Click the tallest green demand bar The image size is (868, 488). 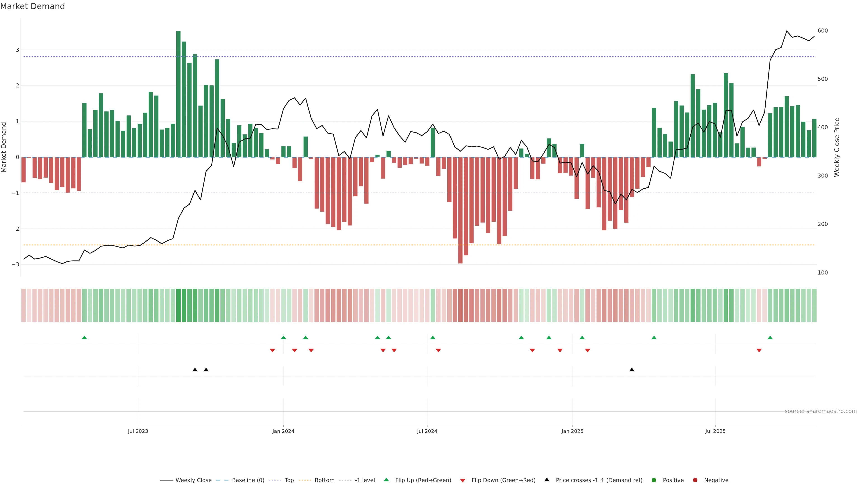pos(179,94)
